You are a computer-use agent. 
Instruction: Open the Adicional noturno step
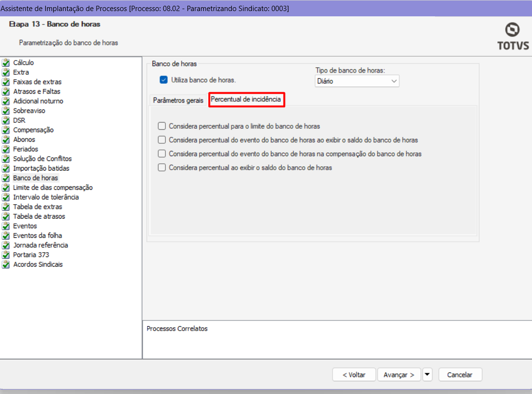(x=38, y=101)
